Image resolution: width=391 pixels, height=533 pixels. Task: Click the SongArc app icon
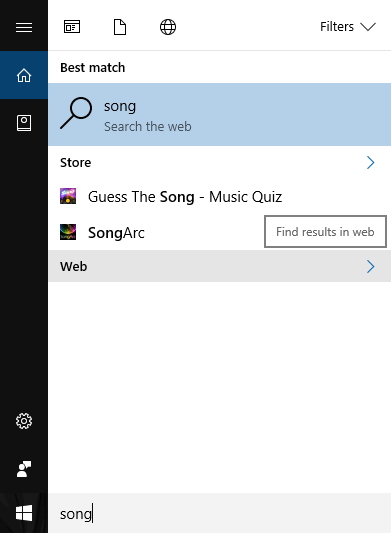pyautogui.click(x=68, y=232)
